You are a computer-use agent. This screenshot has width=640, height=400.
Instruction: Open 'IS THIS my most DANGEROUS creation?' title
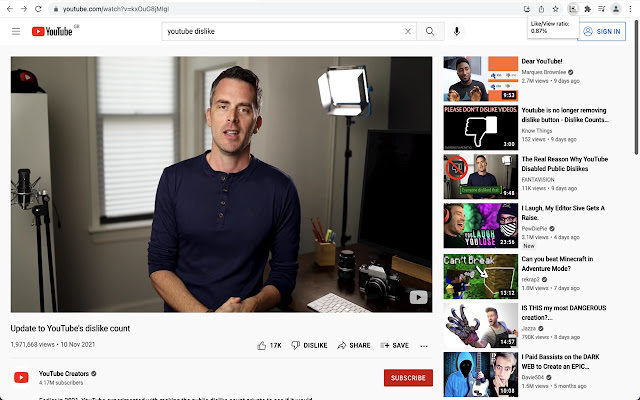pyautogui.click(x=564, y=313)
